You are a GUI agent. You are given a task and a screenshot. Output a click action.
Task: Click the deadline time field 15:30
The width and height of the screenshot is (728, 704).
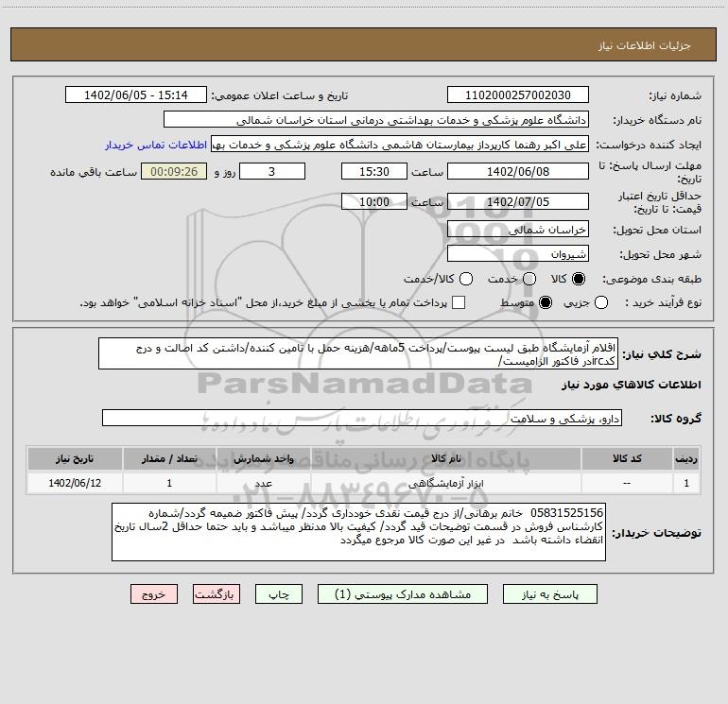point(374,171)
